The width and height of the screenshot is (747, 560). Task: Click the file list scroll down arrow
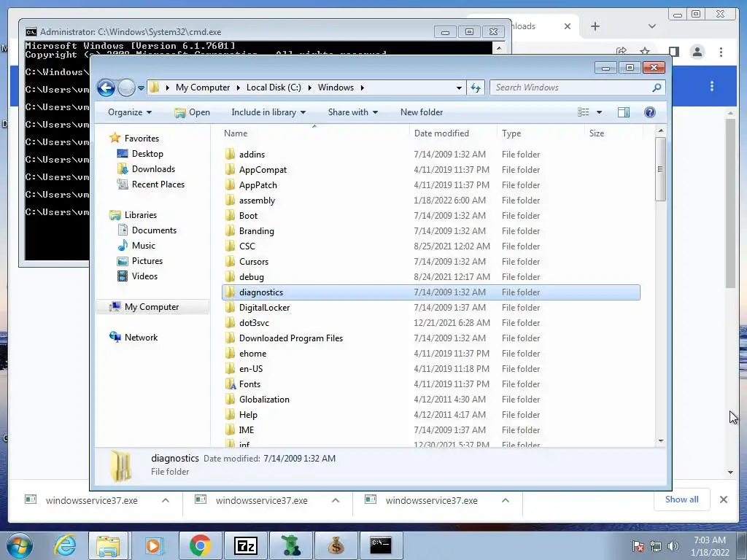click(660, 441)
